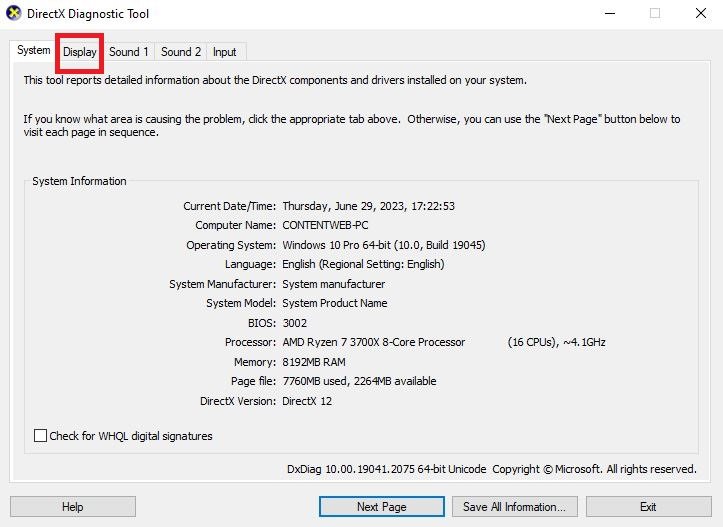
Task: Click the Page file label
Action: [x=254, y=381]
